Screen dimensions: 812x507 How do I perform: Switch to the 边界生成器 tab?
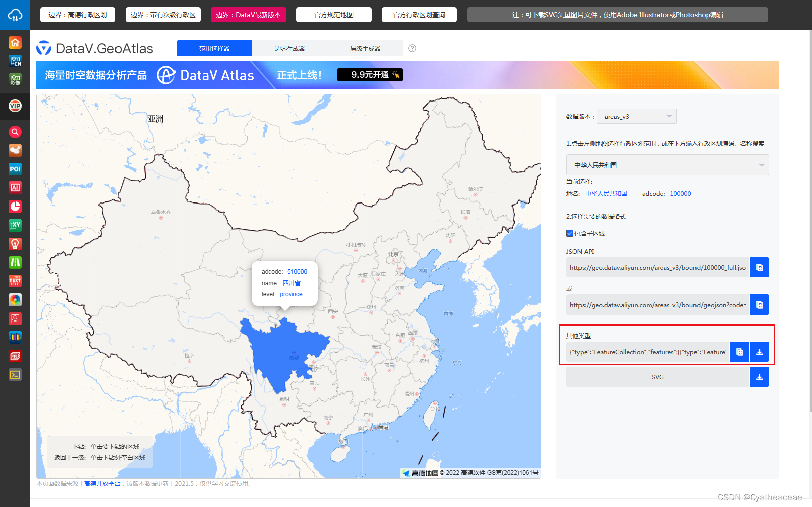[290, 48]
